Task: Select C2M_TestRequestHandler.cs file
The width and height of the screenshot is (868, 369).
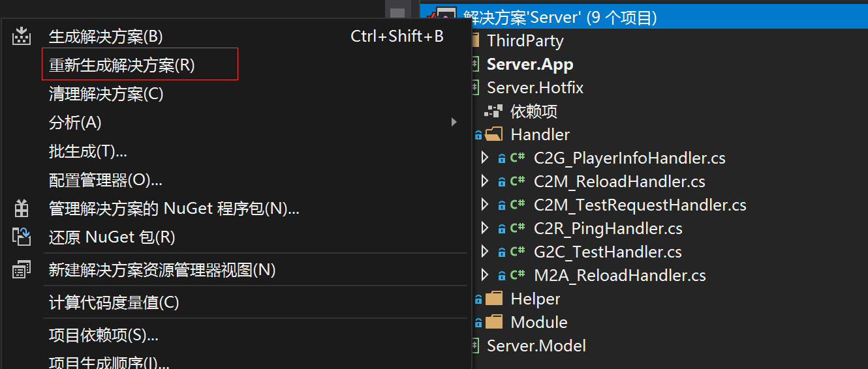Action: click(640, 205)
